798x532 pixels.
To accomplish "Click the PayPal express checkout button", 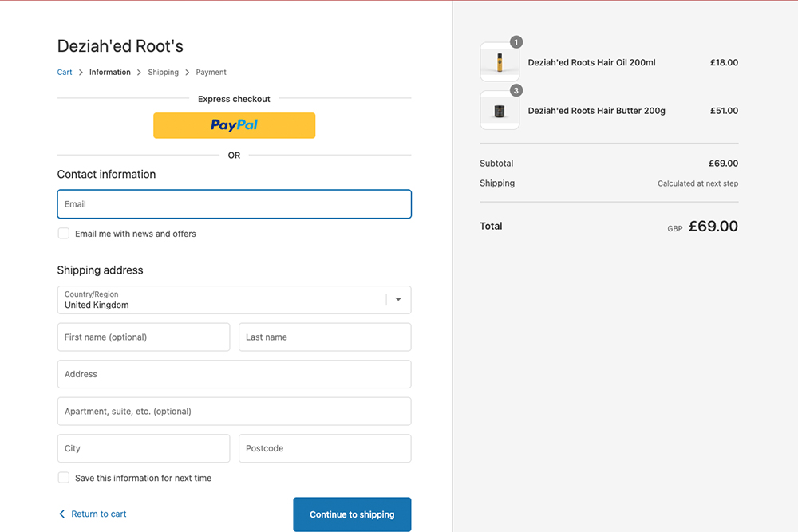I will point(234,125).
